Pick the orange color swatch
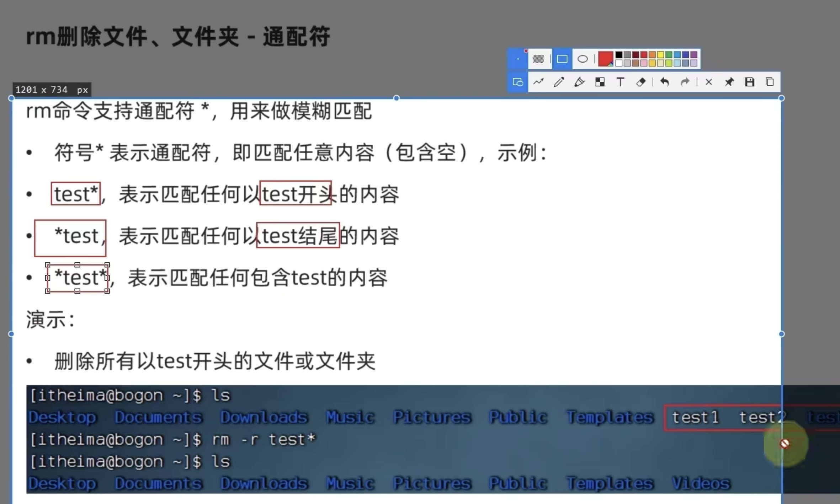Image resolution: width=840 pixels, height=504 pixels. tap(652, 55)
